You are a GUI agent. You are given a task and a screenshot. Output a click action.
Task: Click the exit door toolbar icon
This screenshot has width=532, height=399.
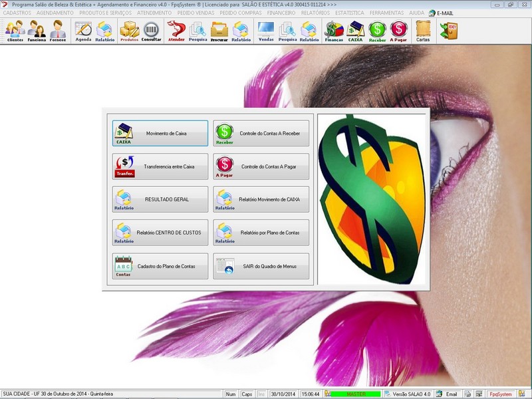448,31
